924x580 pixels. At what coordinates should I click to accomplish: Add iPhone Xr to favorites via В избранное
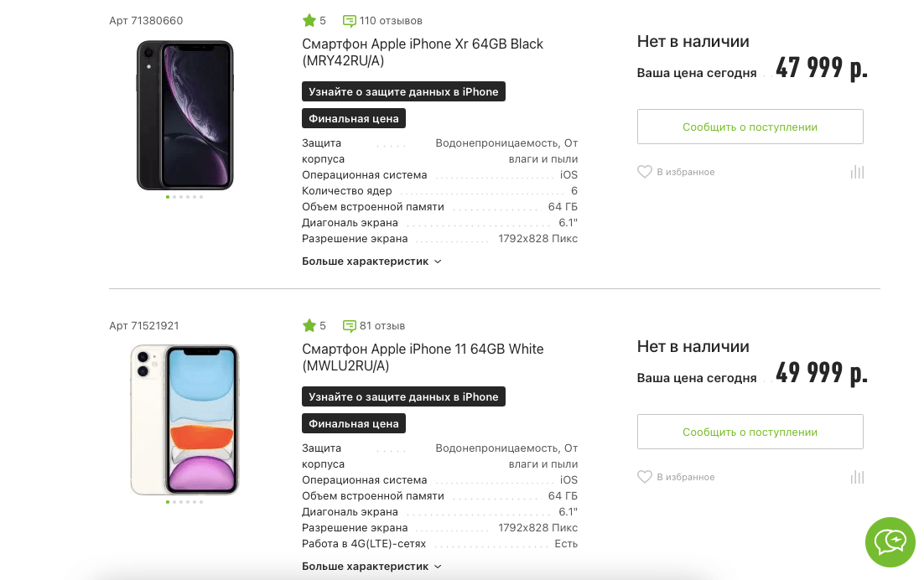tap(684, 172)
